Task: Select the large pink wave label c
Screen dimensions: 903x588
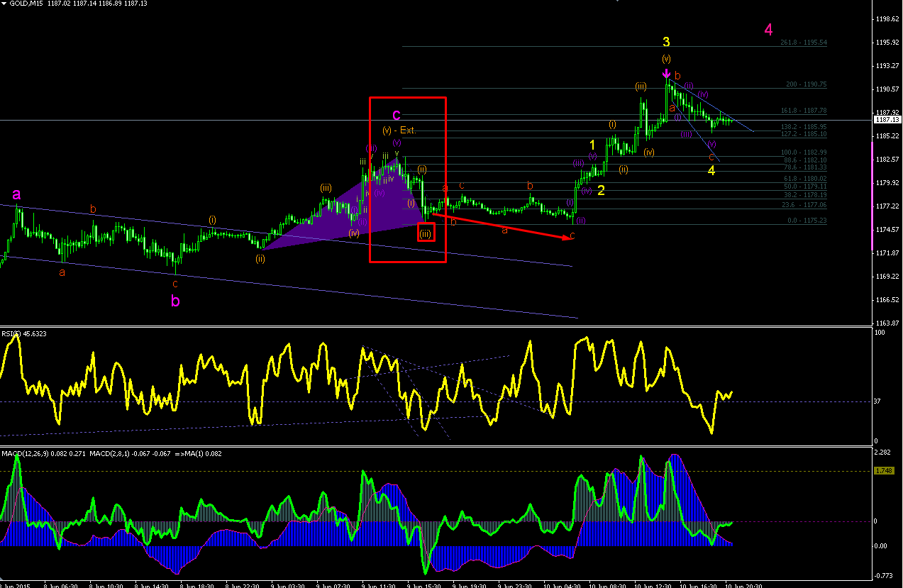Action: tap(397, 114)
